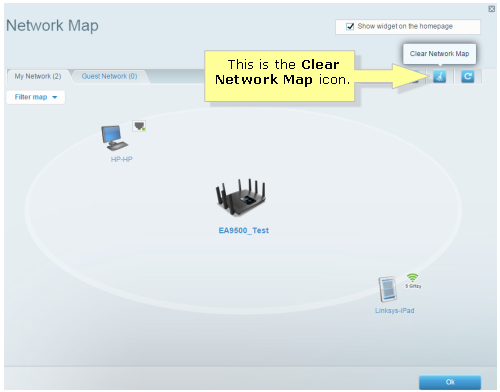The height and width of the screenshot is (392, 500).
Task: Click the Clear Network Map broom icon
Action: [x=439, y=77]
